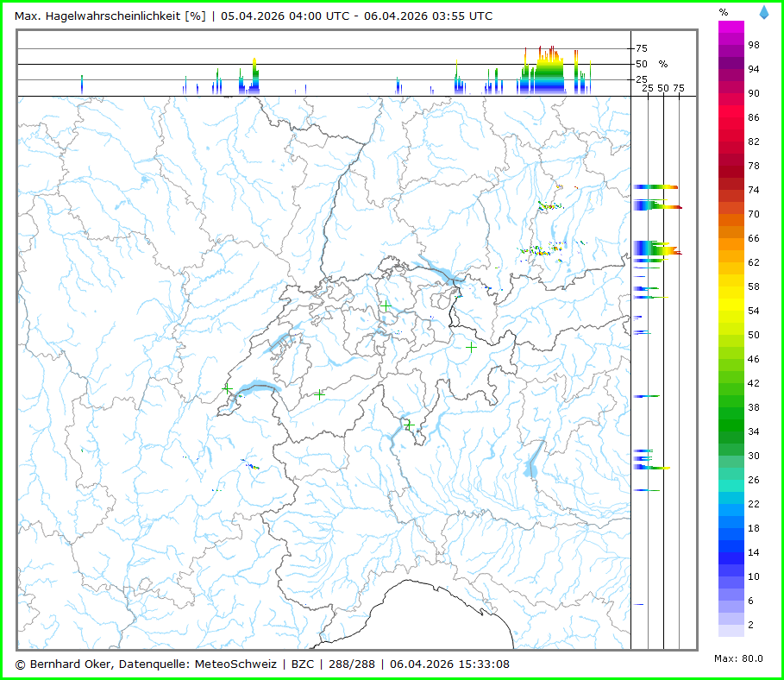Click the 288/288 frame counter
The image size is (784, 680).
(351, 664)
